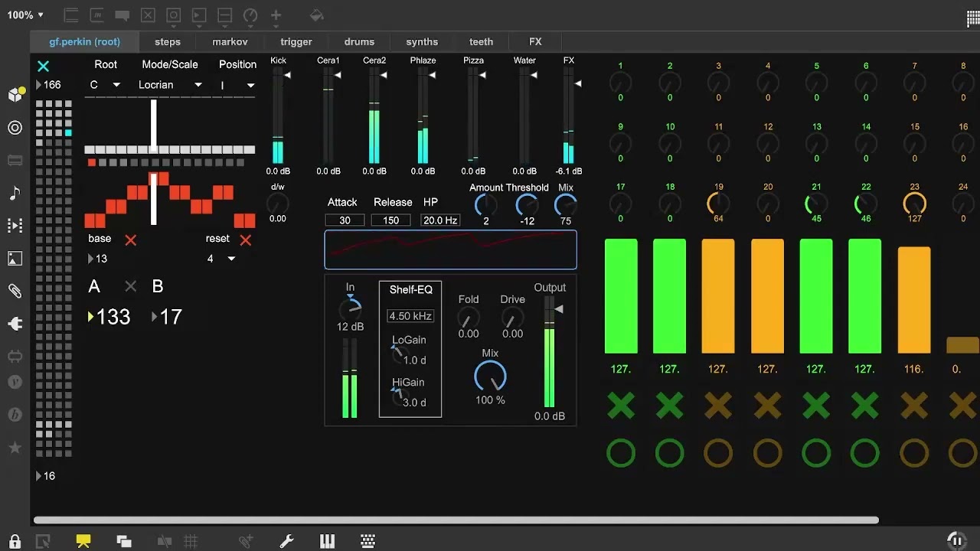Open the star favorites icon in sidebar
The width and height of the screenshot is (980, 551).
[15, 448]
